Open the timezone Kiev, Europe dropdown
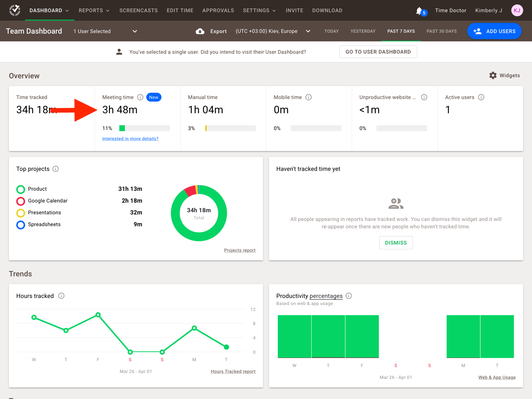This screenshot has height=399, width=532. click(x=273, y=31)
